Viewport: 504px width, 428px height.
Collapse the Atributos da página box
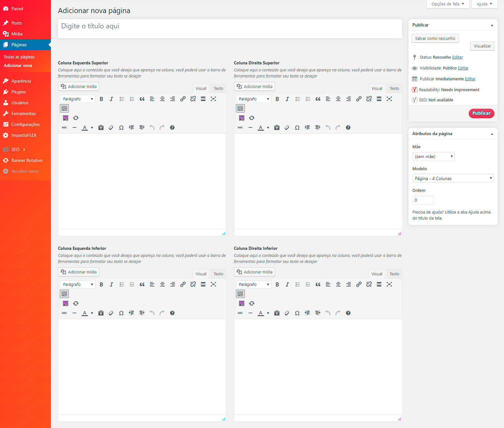(492, 134)
